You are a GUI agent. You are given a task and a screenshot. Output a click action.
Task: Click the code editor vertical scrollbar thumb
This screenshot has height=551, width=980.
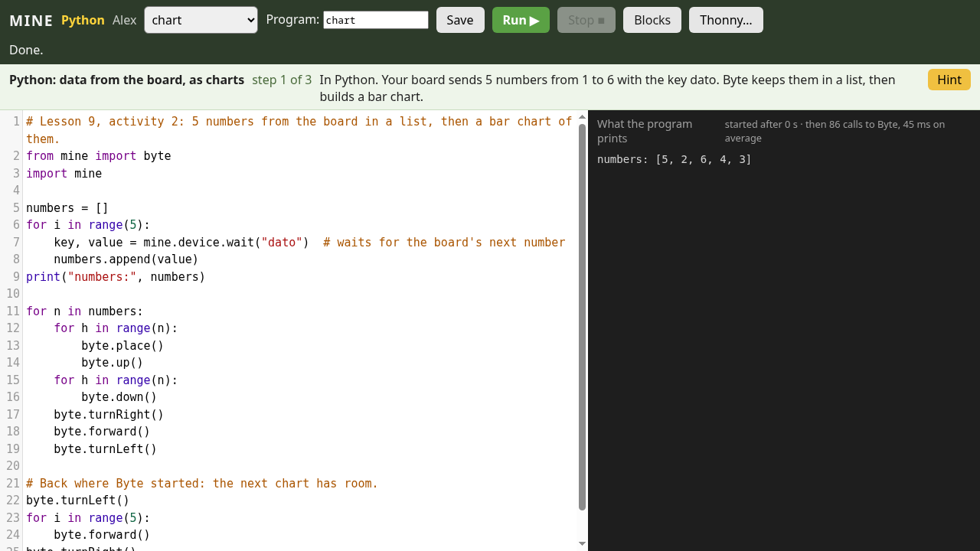[582, 317]
